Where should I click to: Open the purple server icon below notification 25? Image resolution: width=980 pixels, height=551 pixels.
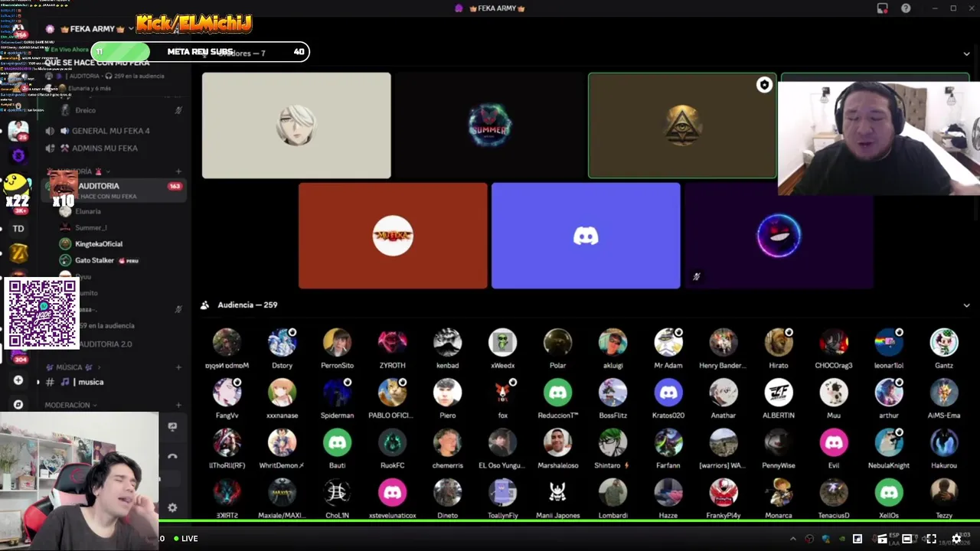pos(18,156)
